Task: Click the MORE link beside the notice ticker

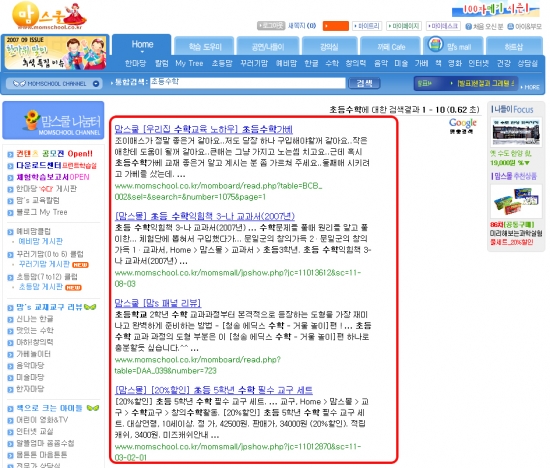Action: 531,87
